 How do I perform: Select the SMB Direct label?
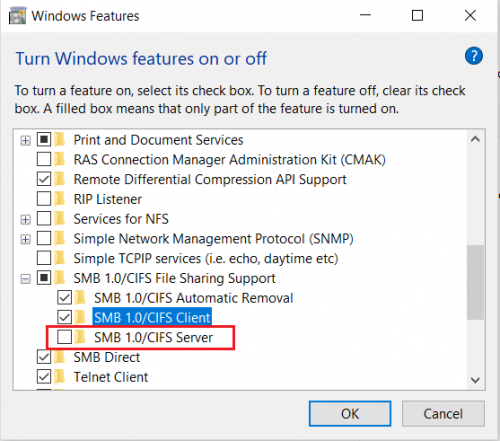click(107, 357)
